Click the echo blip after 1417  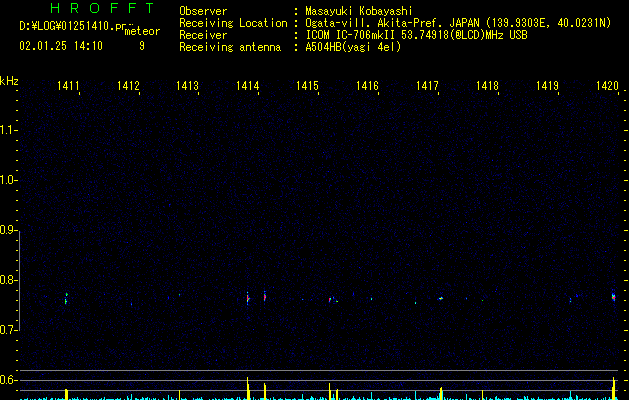click(x=441, y=298)
